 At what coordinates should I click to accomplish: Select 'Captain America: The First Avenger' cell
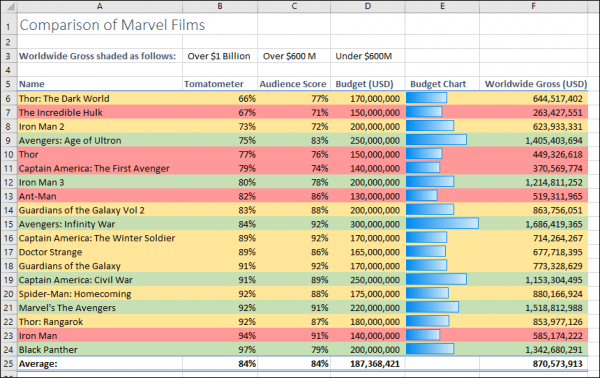coord(99,168)
